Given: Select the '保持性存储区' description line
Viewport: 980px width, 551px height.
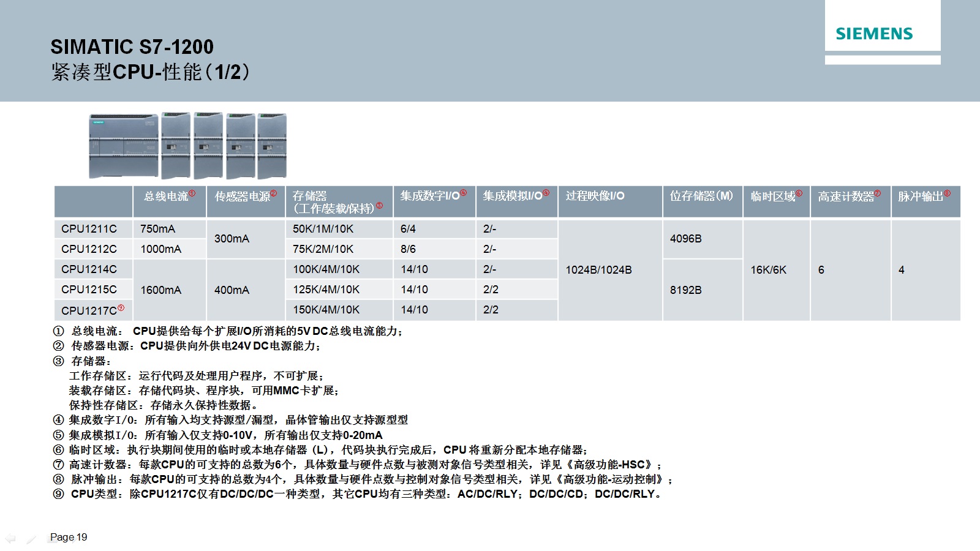Looking at the screenshot, I should [x=164, y=405].
